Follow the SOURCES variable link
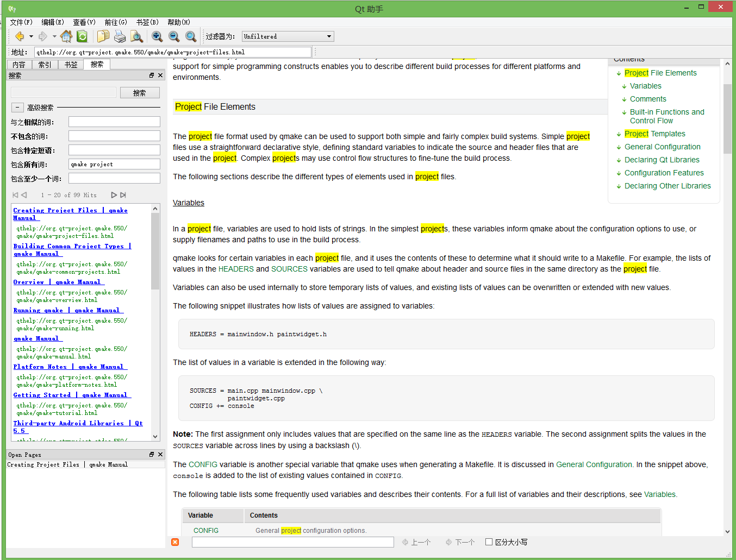736x560 pixels. (289, 269)
